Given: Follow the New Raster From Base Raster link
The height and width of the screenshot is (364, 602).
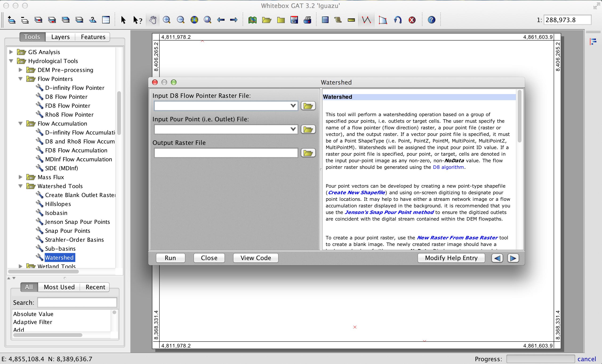Looking at the screenshot, I should [x=457, y=237].
